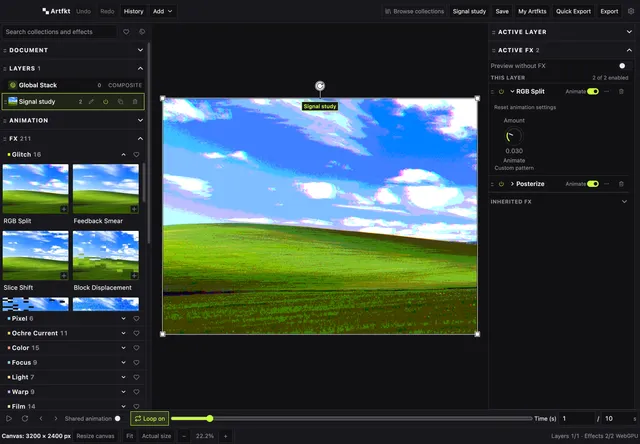Click the Export button
Screen dimensions: 640x444
(x=609, y=11)
